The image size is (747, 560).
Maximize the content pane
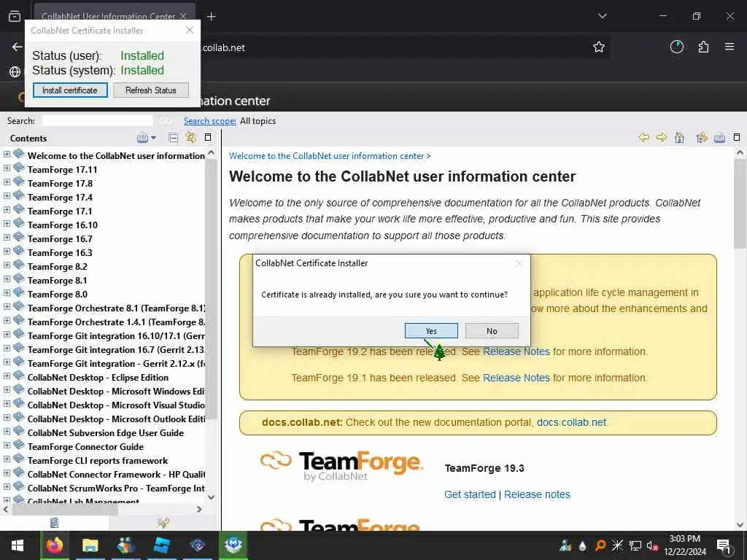[737, 137]
